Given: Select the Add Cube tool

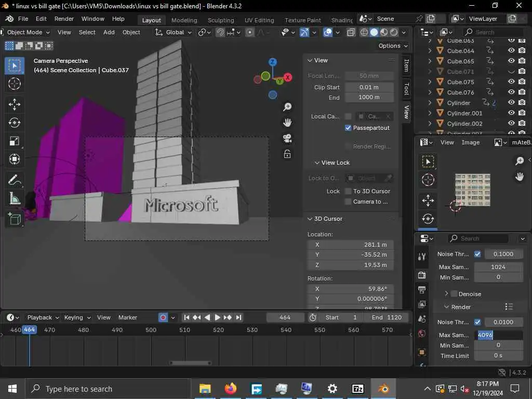Looking at the screenshot, I should click(x=14, y=219).
